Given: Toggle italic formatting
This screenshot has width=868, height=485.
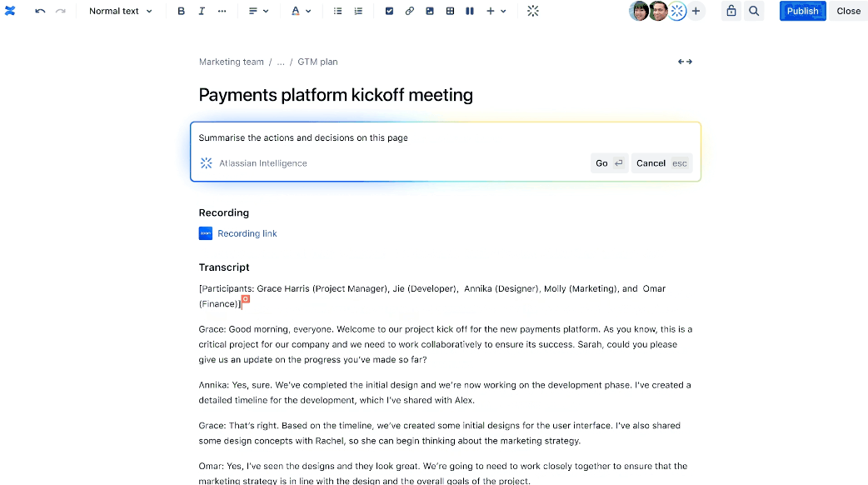Looking at the screenshot, I should pos(202,11).
